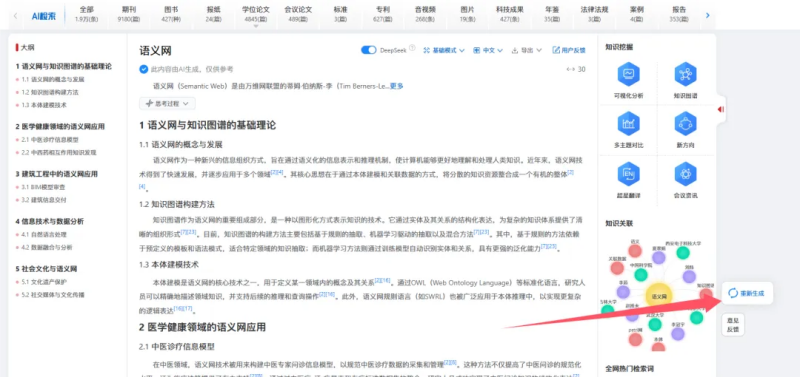Open the 导出 export dropdown
800x377 pixels.
coord(527,50)
